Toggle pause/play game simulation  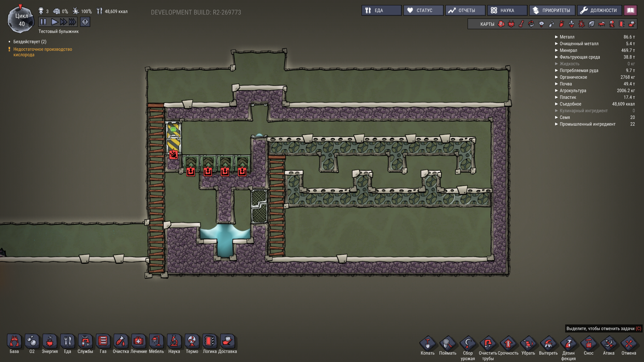(44, 22)
